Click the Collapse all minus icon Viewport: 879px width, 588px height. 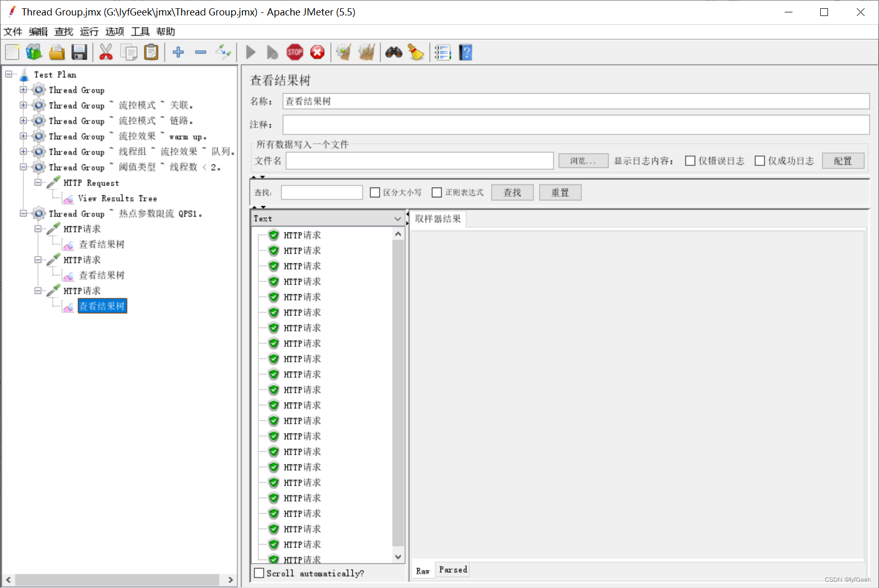coord(201,52)
